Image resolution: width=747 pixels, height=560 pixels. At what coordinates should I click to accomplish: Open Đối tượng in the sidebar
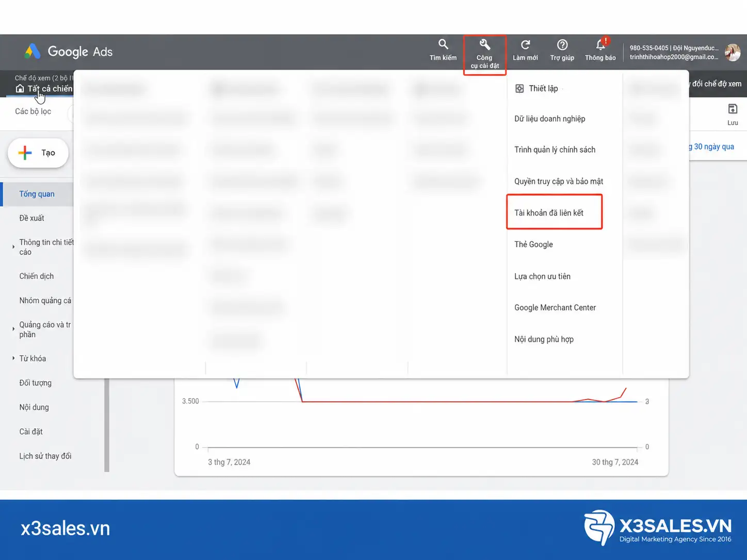point(36,383)
